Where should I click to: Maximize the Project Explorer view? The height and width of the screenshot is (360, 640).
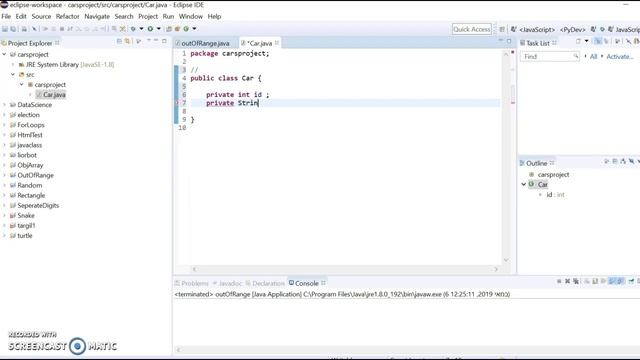click(x=164, y=41)
